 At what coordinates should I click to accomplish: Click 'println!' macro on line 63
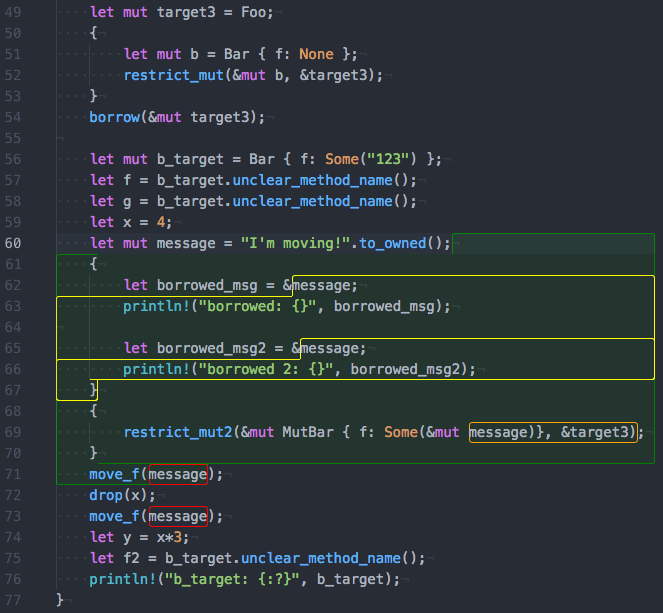(156, 306)
